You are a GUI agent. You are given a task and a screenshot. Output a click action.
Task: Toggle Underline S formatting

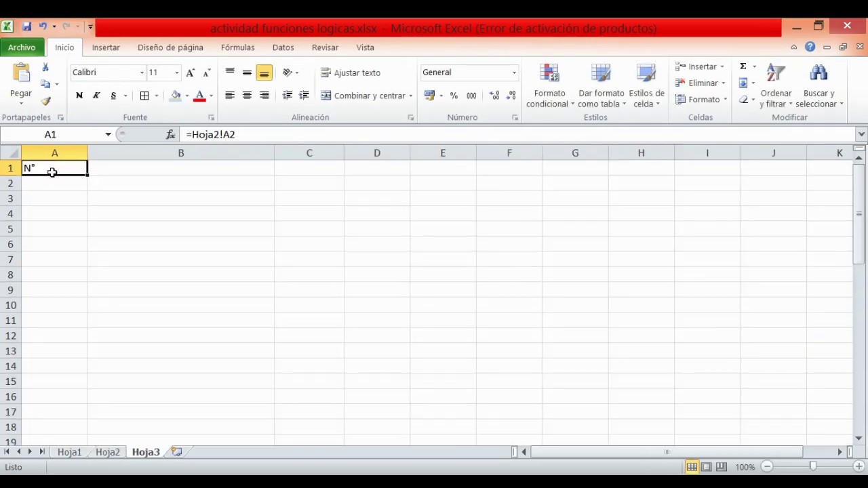113,96
